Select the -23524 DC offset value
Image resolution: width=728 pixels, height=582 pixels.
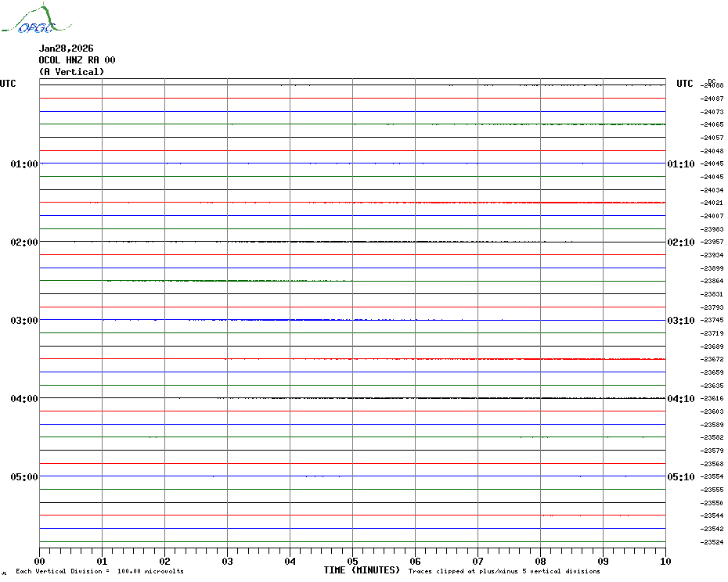pyautogui.click(x=712, y=542)
